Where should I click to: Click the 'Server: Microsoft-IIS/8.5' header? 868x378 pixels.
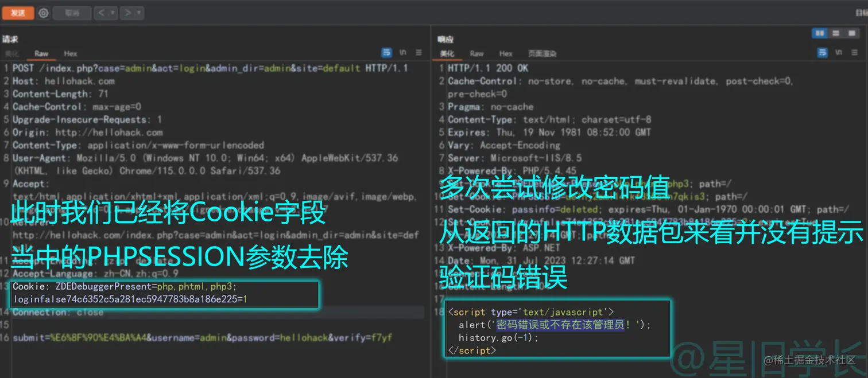click(x=514, y=158)
